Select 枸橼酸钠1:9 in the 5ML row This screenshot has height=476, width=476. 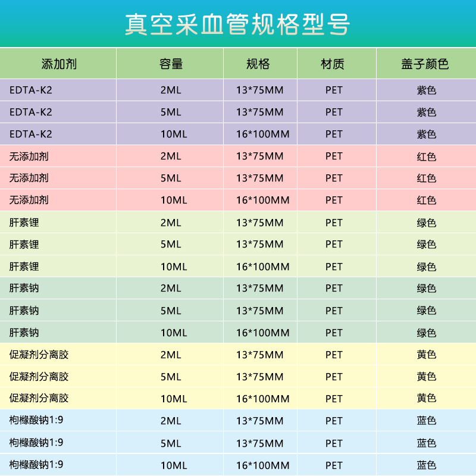(36, 443)
